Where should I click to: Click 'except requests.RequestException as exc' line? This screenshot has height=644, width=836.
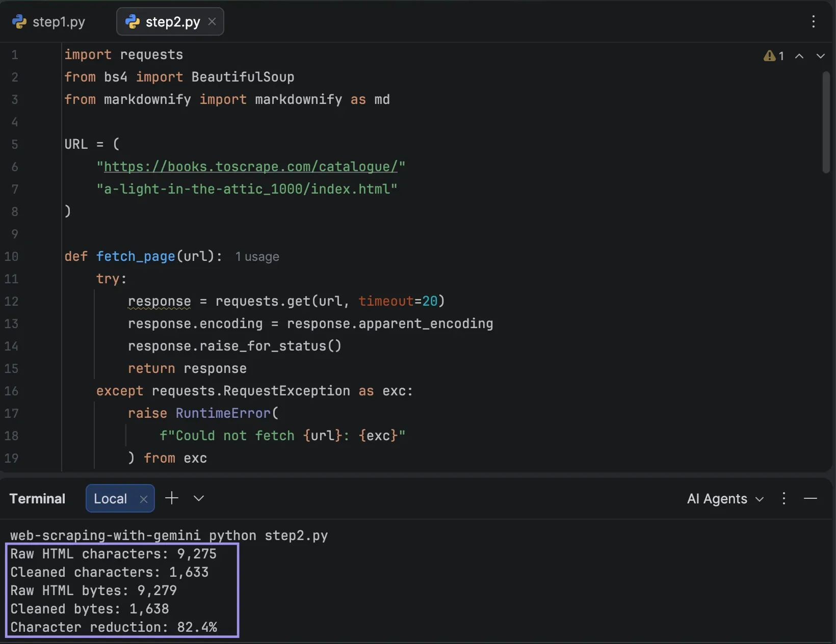pos(254,391)
